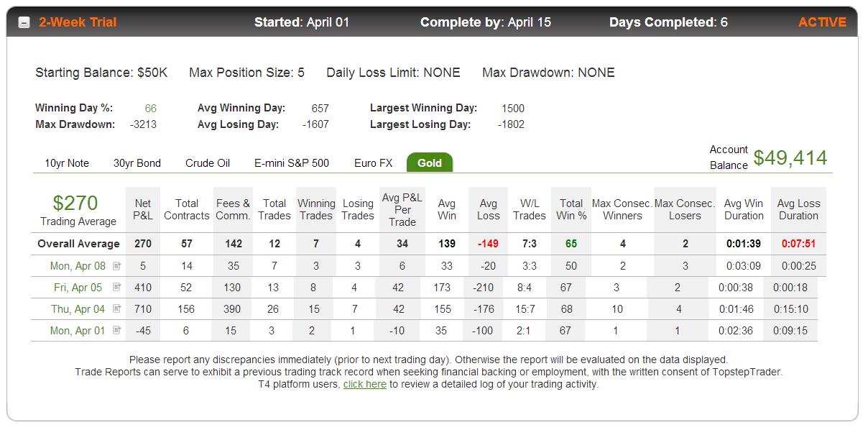Image resolution: width=868 pixels, height=430 pixels.
Task: Open note icon for Fri, Apr 05
Action: [x=117, y=288]
